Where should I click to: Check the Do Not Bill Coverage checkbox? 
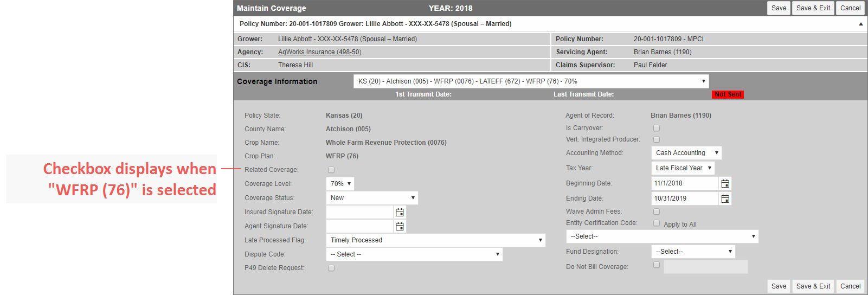coord(657,265)
